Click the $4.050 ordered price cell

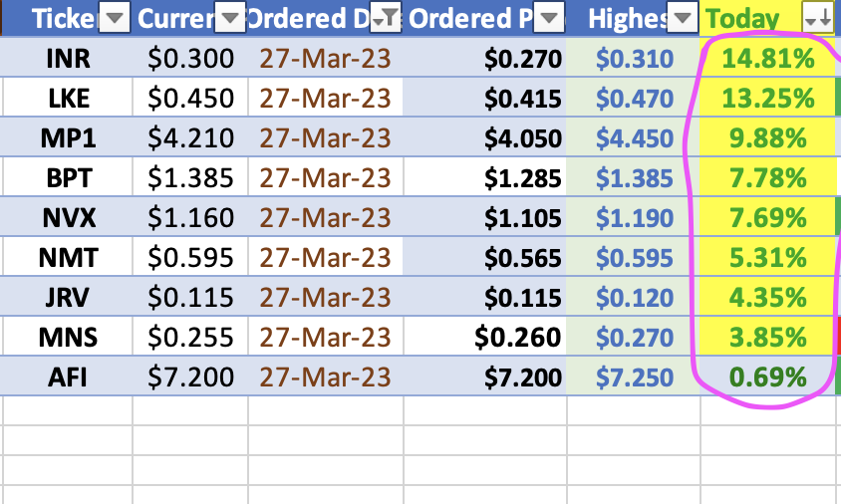pos(485,137)
